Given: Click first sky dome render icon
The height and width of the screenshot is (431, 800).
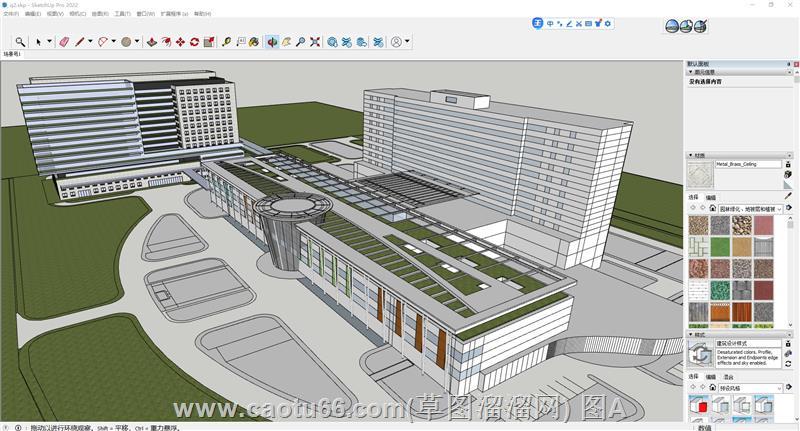Looking at the screenshot, I should (672, 26).
